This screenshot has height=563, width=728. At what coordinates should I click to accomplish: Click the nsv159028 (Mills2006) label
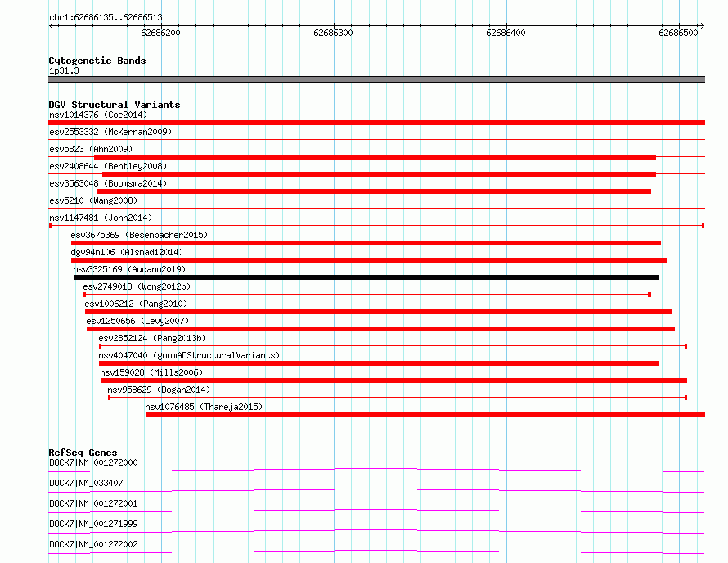(151, 372)
